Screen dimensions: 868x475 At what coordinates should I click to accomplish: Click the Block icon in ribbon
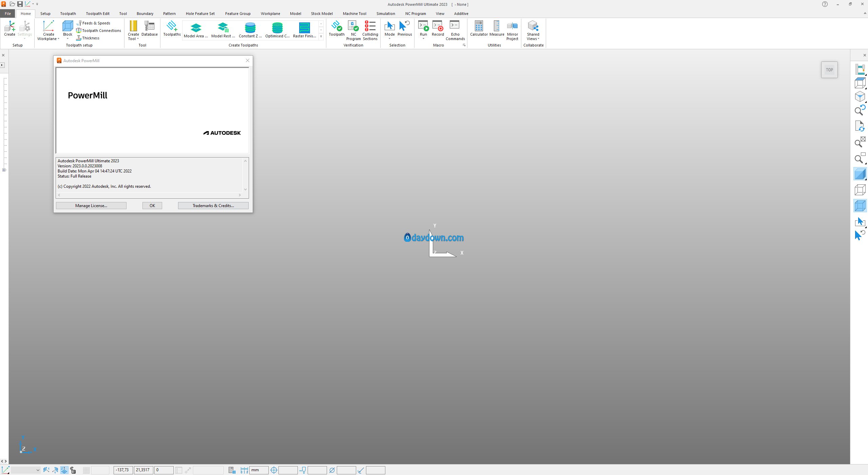point(67,26)
